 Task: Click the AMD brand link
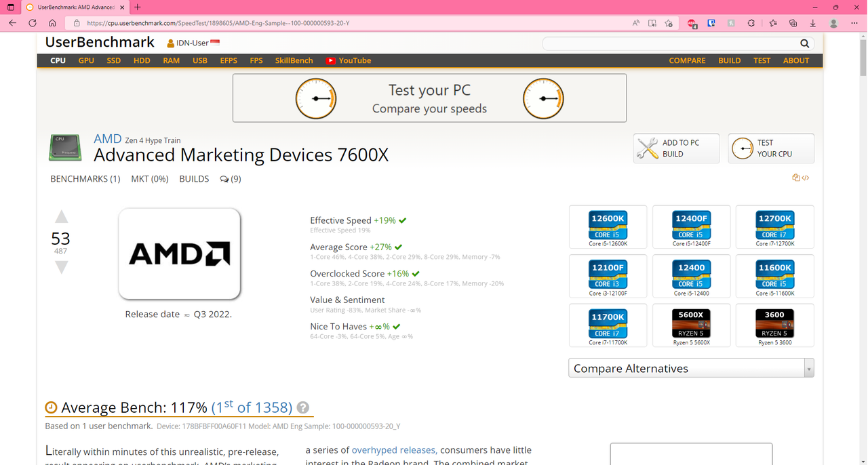pos(107,139)
